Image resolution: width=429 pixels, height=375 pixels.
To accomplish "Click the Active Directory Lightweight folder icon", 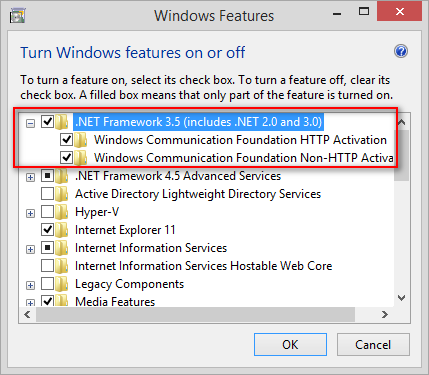I will coord(62,194).
